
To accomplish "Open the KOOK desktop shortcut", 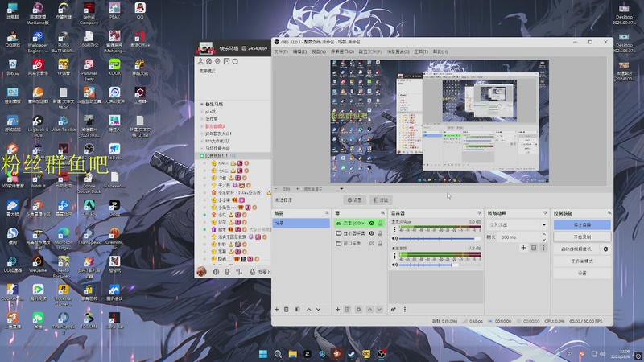I will click(114, 67).
